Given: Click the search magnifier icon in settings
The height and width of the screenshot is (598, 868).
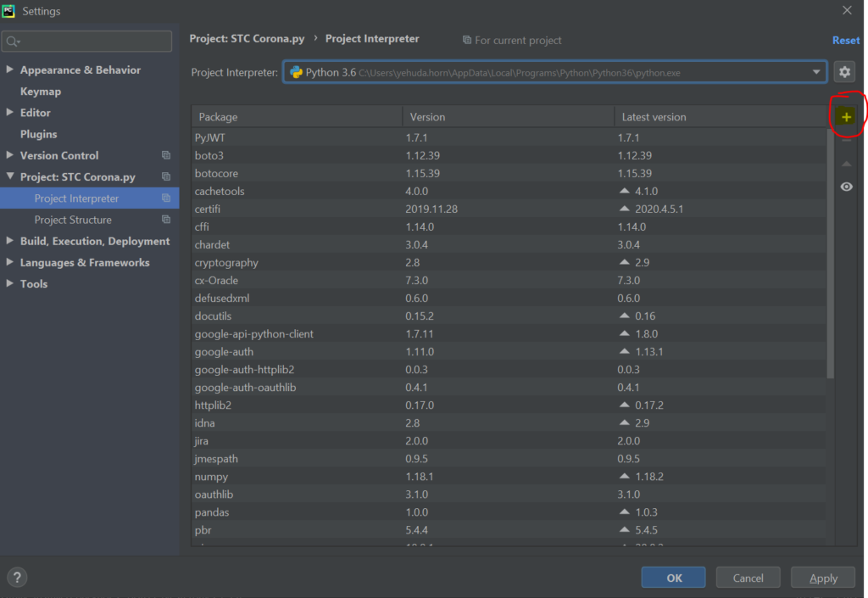Looking at the screenshot, I should [13, 41].
